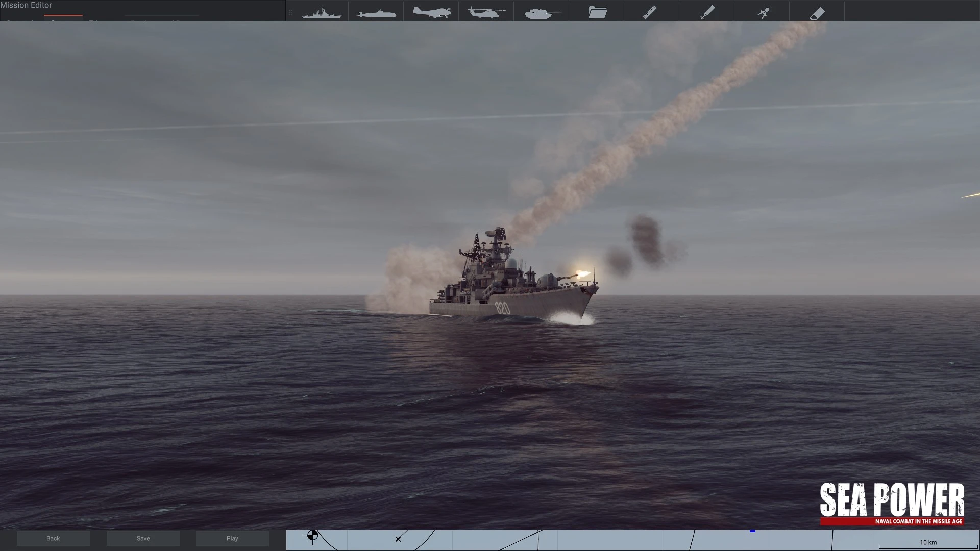The image size is (980, 551).
Task: Choose the compass divider tool
Action: 763,12
